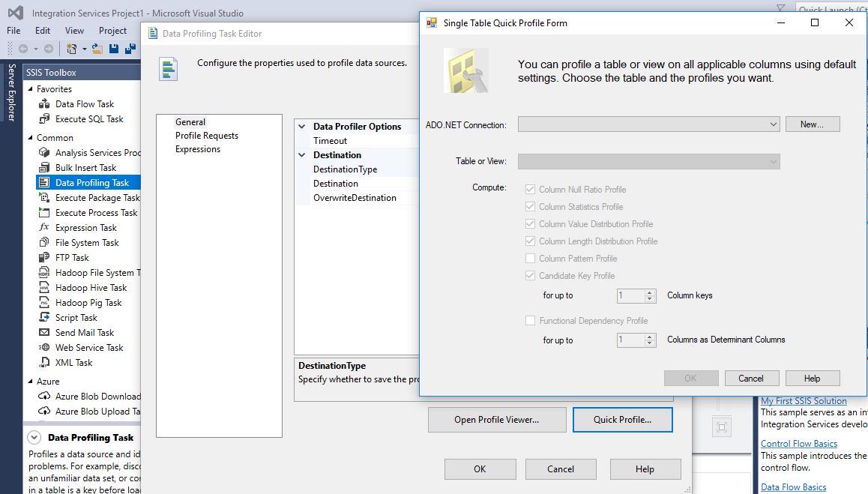This screenshot has height=494, width=868.
Task: Click the Execute Process Task icon
Action: pyautogui.click(x=44, y=212)
